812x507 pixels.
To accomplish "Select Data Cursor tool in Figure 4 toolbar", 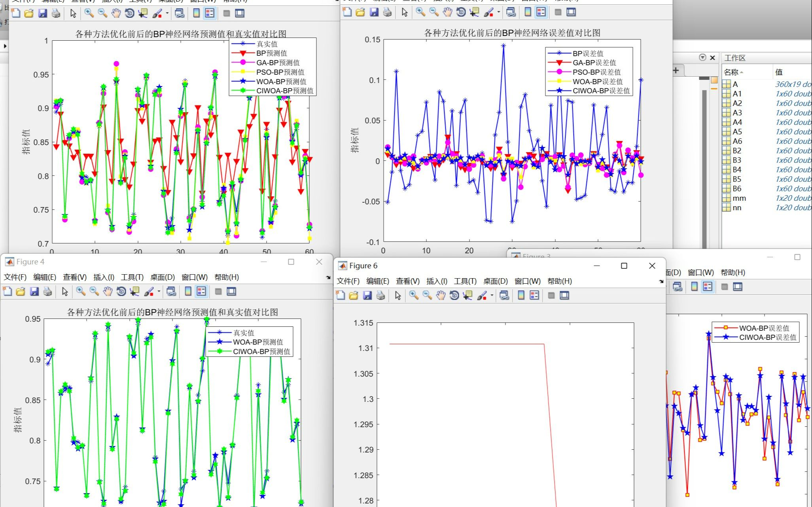I will pos(134,292).
